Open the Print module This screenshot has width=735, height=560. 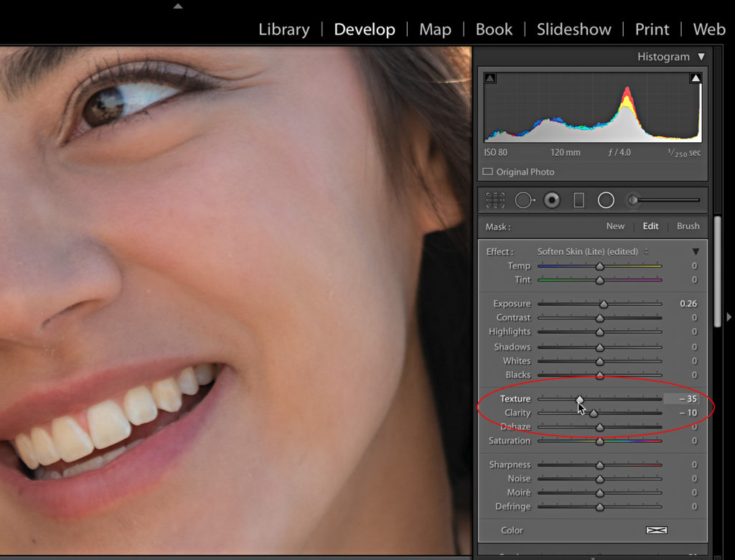click(652, 29)
